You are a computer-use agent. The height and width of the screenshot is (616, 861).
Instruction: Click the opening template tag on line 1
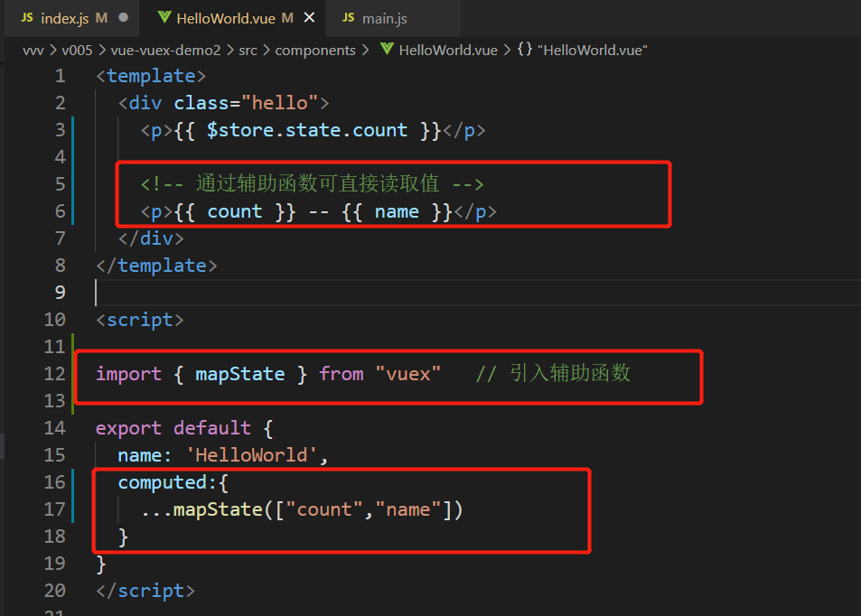pos(151,76)
